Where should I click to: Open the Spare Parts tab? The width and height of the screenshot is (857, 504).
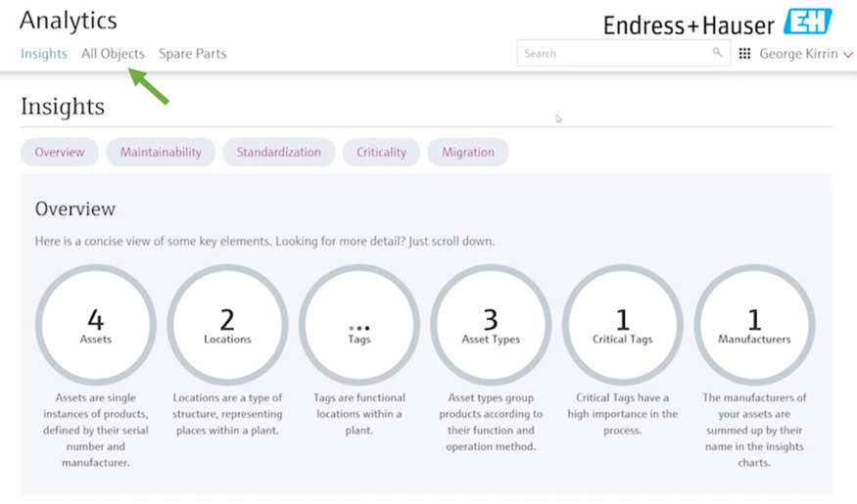coord(192,54)
